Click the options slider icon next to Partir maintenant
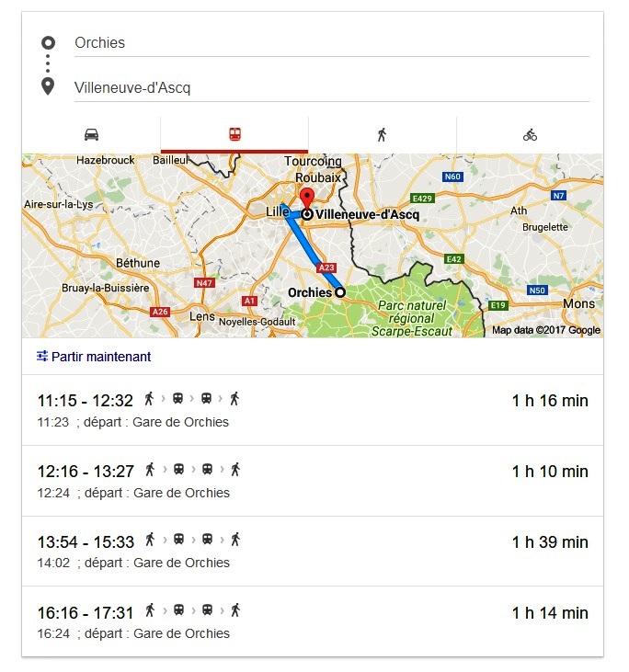Screen dimensions: 629x672 coord(42,356)
